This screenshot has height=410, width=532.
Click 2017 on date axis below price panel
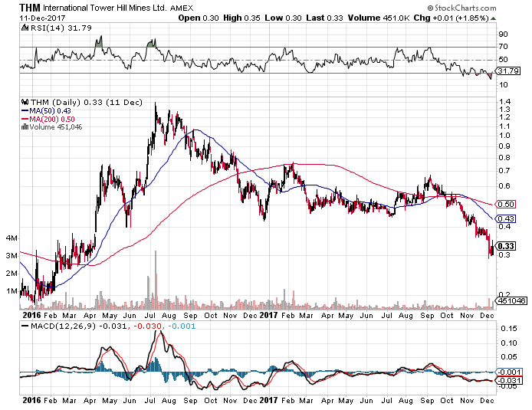point(269,315)
